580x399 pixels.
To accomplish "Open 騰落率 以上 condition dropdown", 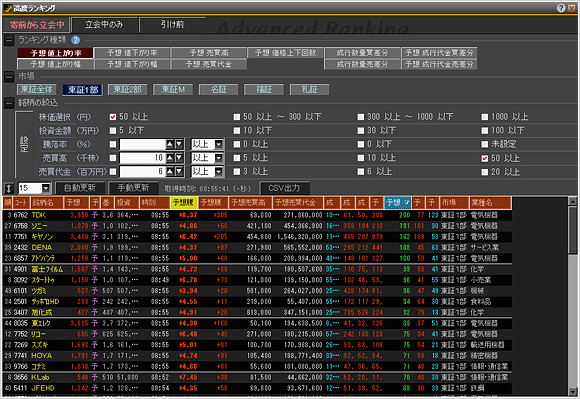I will 219,145.
